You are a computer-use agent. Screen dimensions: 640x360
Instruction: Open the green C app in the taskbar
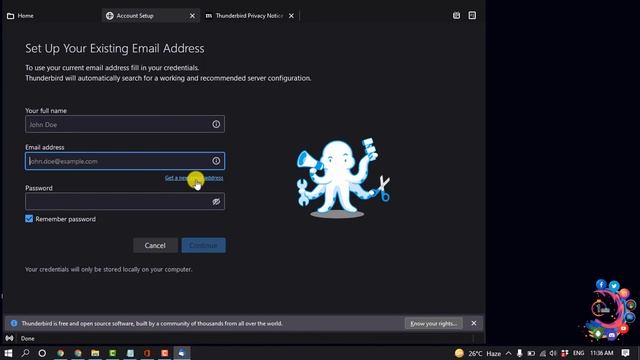(x=113, y=353)
